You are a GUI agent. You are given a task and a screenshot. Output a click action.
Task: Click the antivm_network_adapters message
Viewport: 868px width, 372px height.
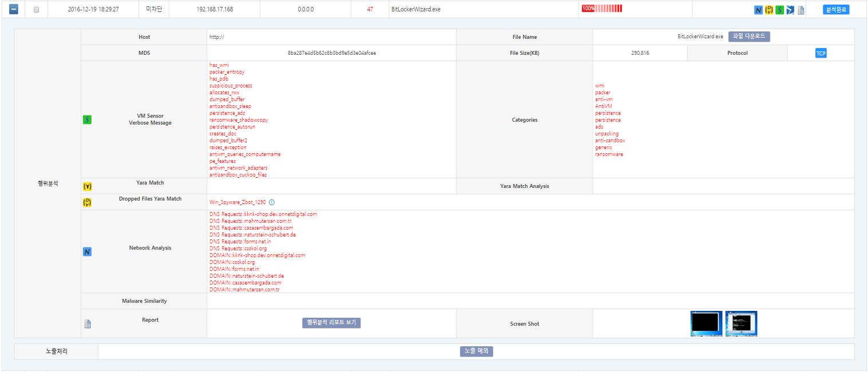click(x=239, y=168)
